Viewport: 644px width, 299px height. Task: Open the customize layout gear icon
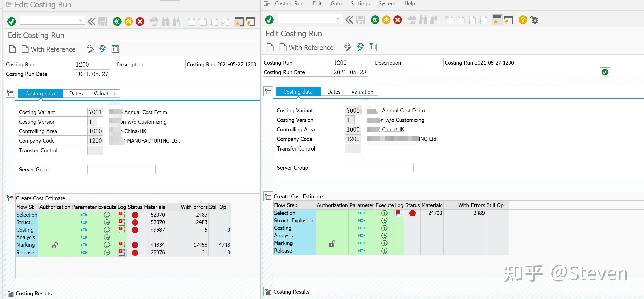pyautogui.click(x=534, y=20)
